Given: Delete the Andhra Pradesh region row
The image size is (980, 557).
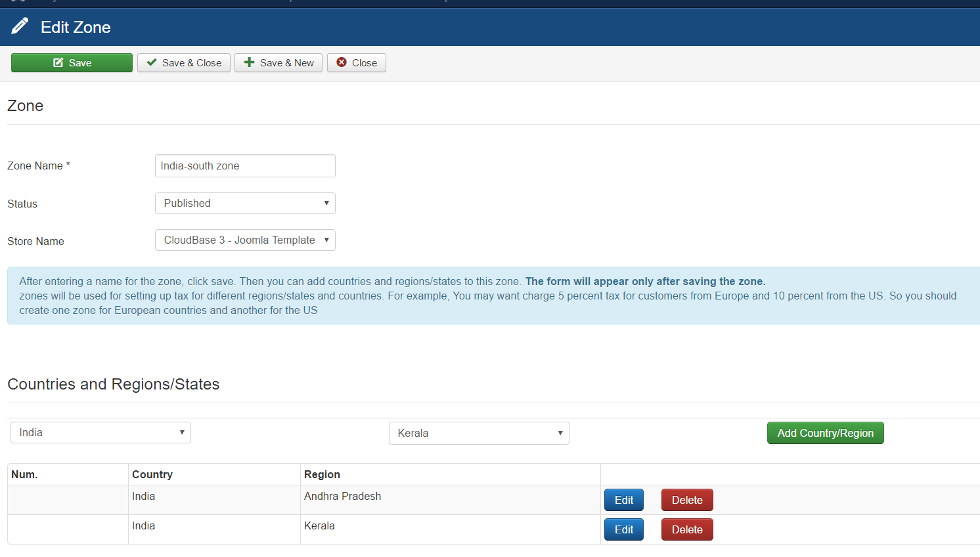Looking at the screenshot, I should click(x=687, y=501).
